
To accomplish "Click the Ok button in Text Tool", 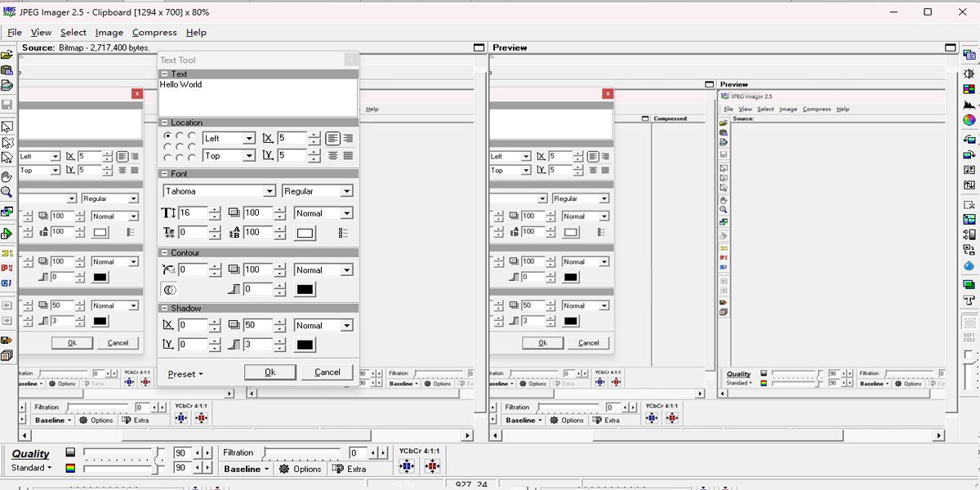I will pyautogui.click(x=269, y=372).
